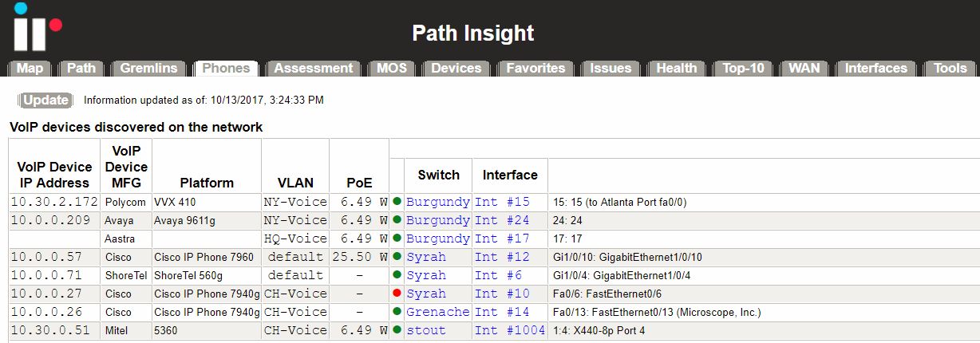Open Syrah switch link in ShoreTel row
Screen dimensions: 980x343
(x=426, y=275)
